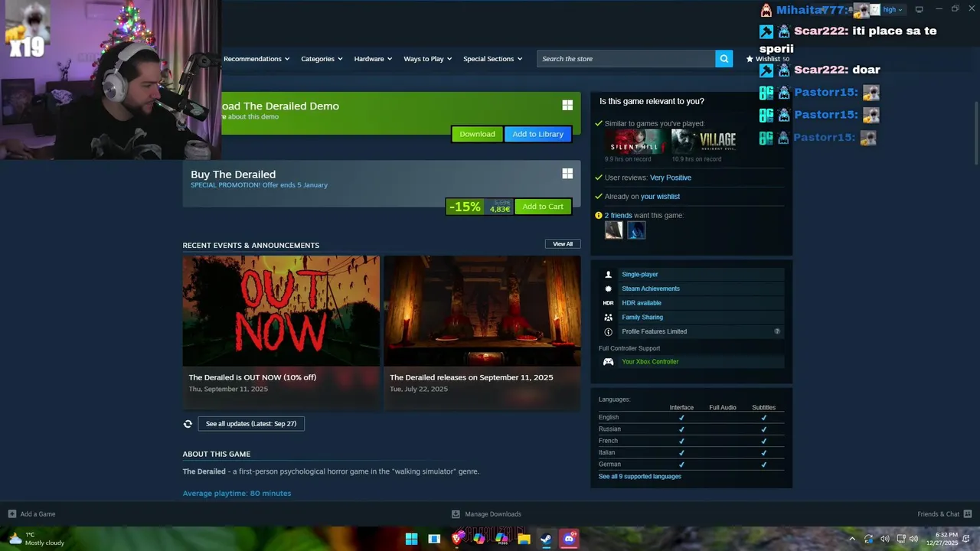Open the Recommendations dropdown menu

coord(256,59)
